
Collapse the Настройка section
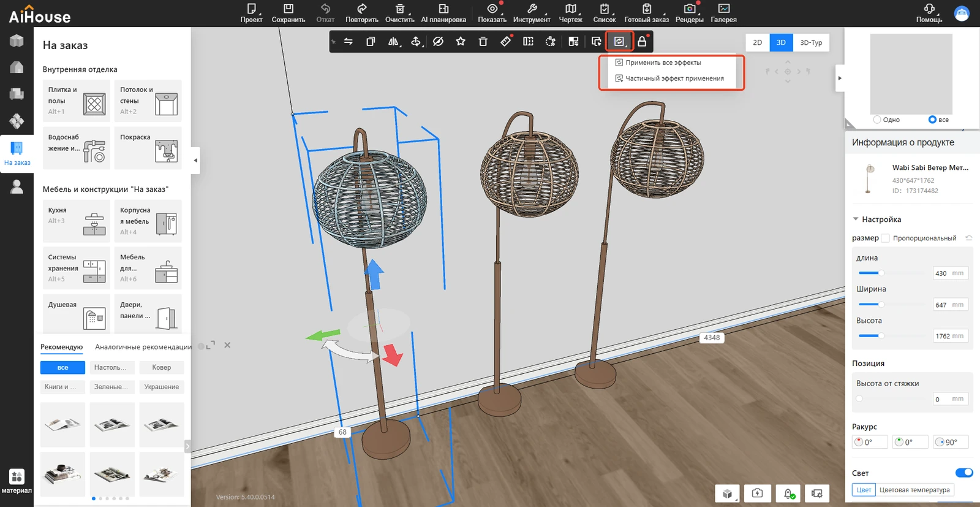[x=856, y=219]
